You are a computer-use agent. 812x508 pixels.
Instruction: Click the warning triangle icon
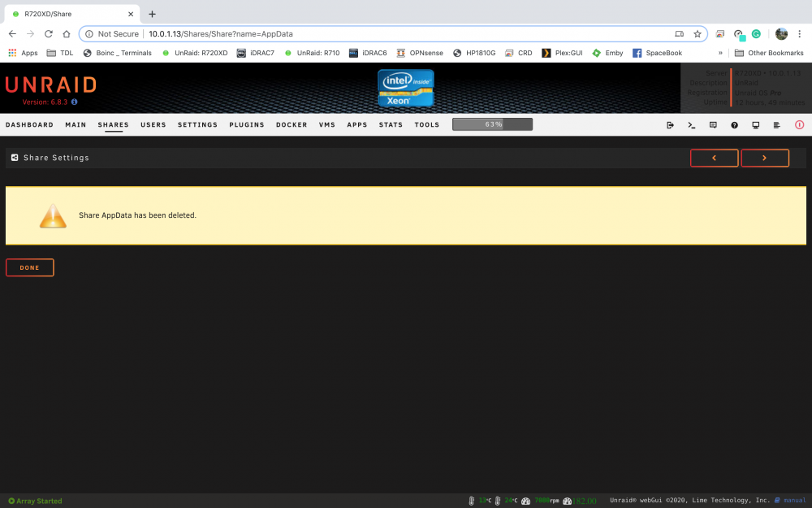click(53, 215)
